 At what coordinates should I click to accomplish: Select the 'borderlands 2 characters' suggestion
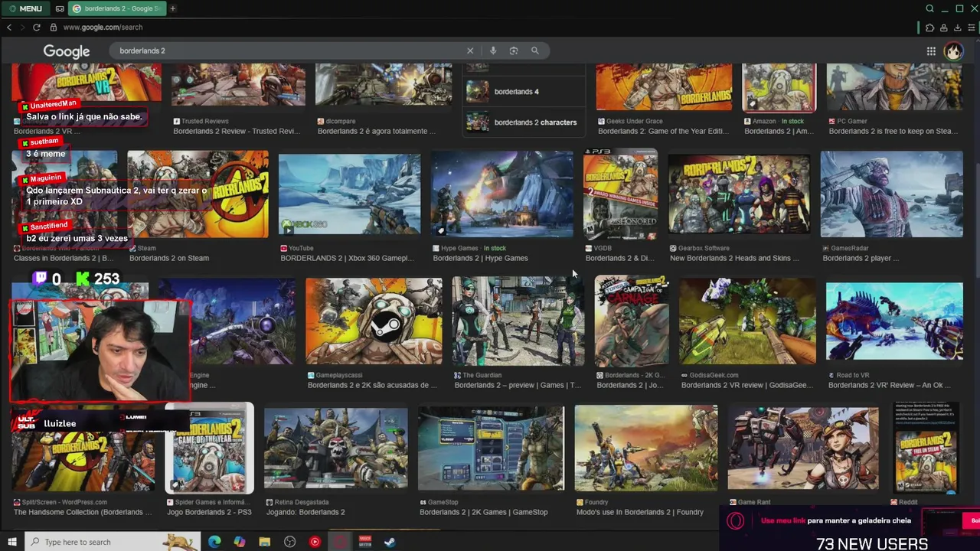pos(524,122)
